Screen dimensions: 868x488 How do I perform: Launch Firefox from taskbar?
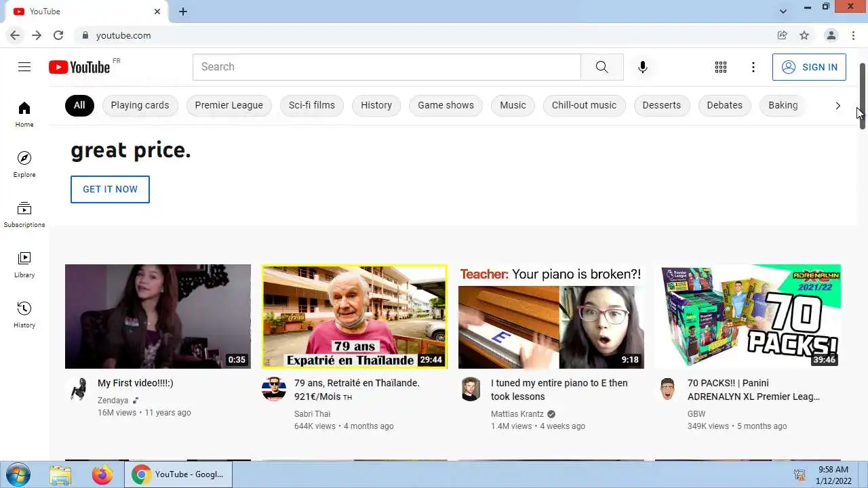coord(102,474)
